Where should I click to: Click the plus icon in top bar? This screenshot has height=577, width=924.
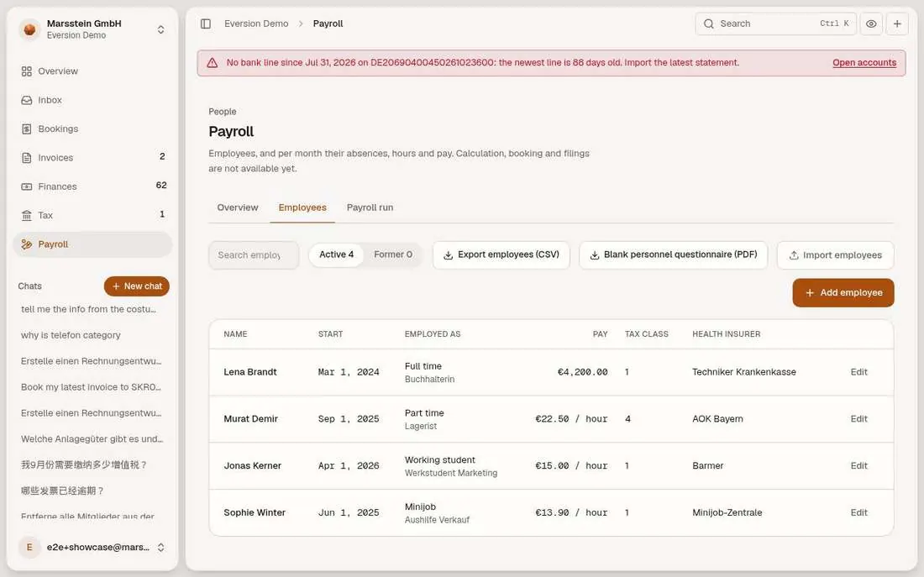(897, 24)
